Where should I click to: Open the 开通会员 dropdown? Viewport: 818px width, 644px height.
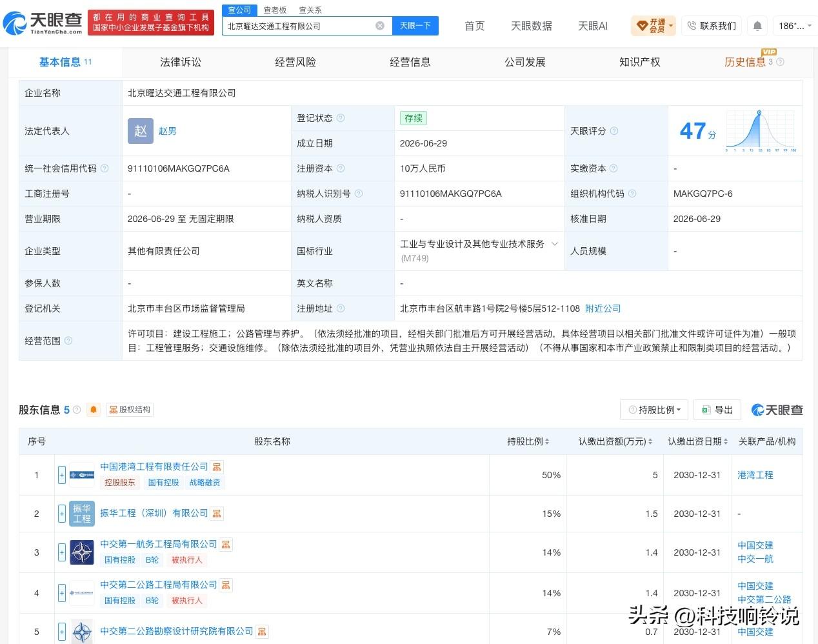coord(654,26)
